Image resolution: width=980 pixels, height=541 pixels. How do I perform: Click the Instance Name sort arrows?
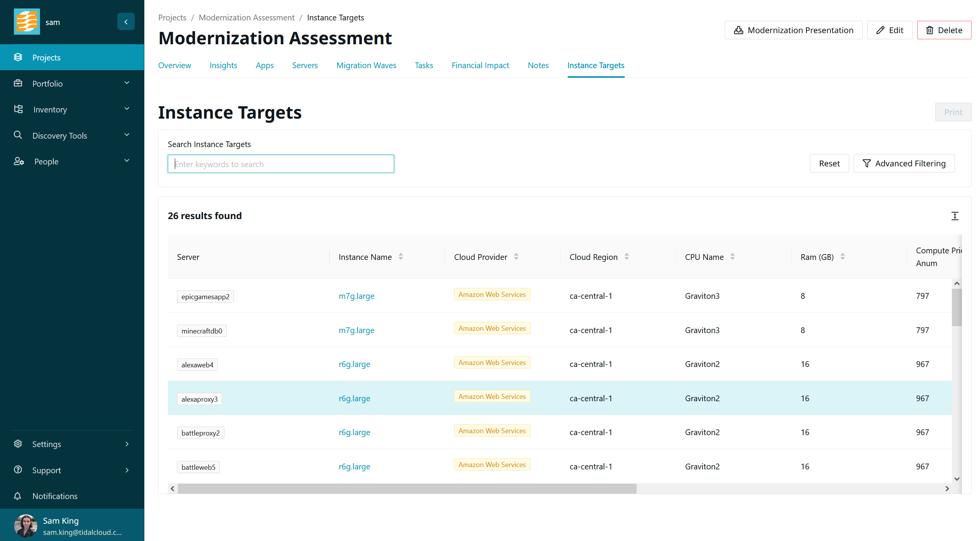(x=401, y=257)
